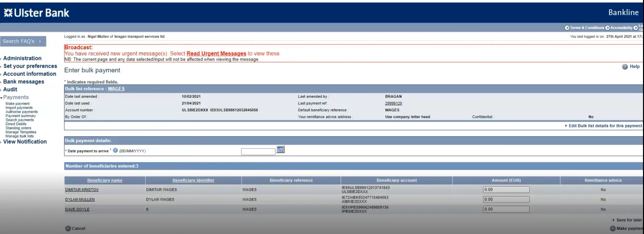Open Manage bulk lists in sidebar
This screenshot has width=644, height=234.
click(19, 136)
